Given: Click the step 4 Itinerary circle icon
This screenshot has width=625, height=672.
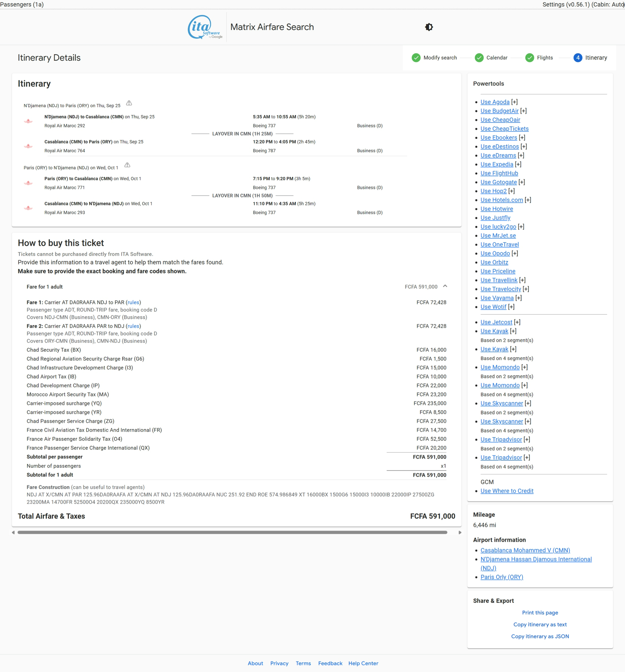Looking at the screenshot, I should point(577,58).
